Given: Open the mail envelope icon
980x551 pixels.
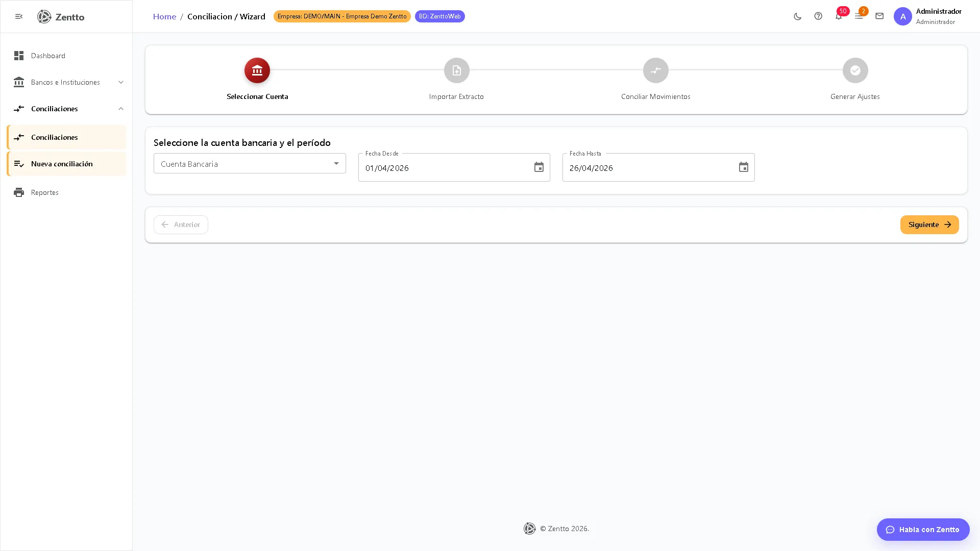Looking at the screenshot, I should coord(879,16).
